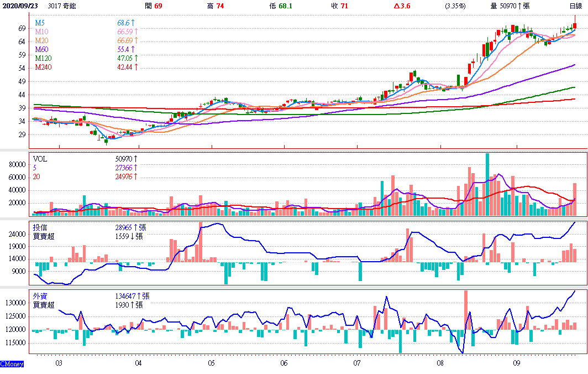Click the M20 moving average legend label
Image resolution: width=588 pixels, height=374 pixels.
(41, 41)
